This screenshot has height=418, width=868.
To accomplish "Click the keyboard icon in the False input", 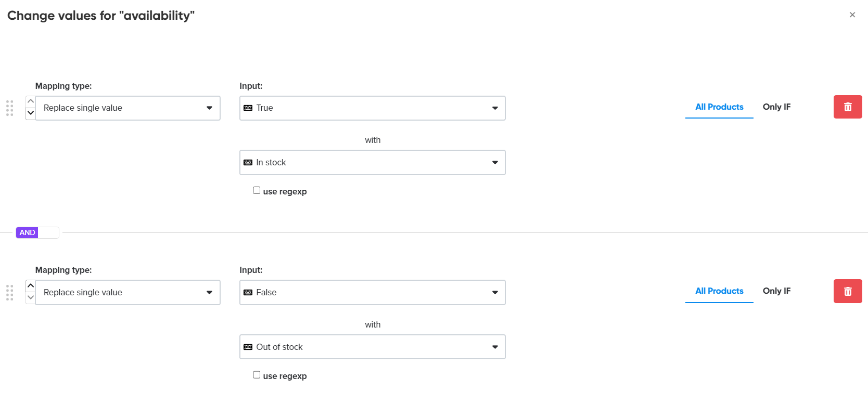I will click(x=248, y=292).
